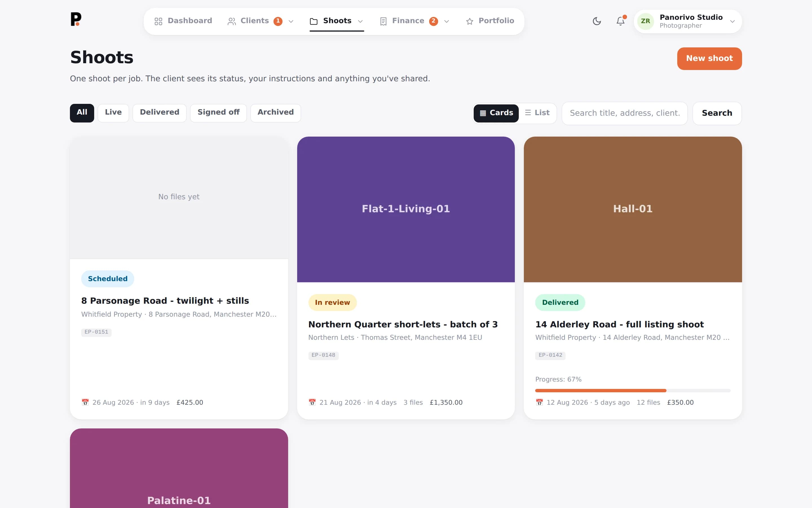This screenshot has height=508, width=812.
Task: Filter shoots by Archived
Action: pos(275,113)
